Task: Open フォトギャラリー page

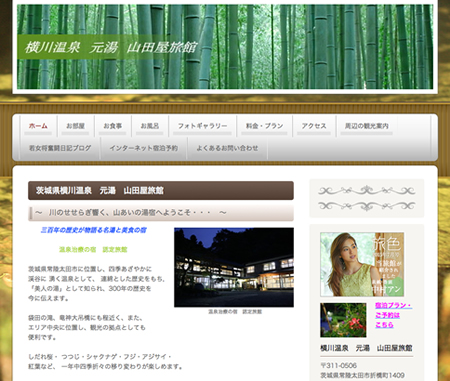Action: (202, 126)
